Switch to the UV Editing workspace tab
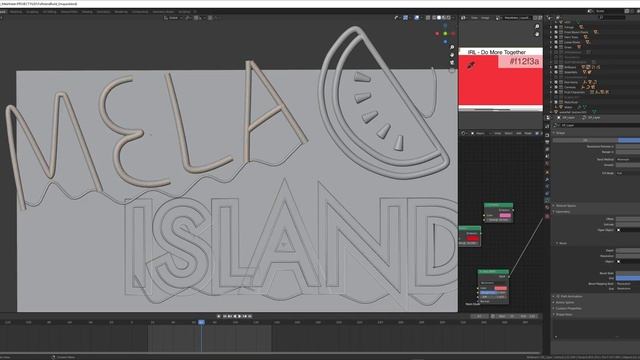This screenshot has width=640, height=360. pyautogui.click(x=50, y=12)
